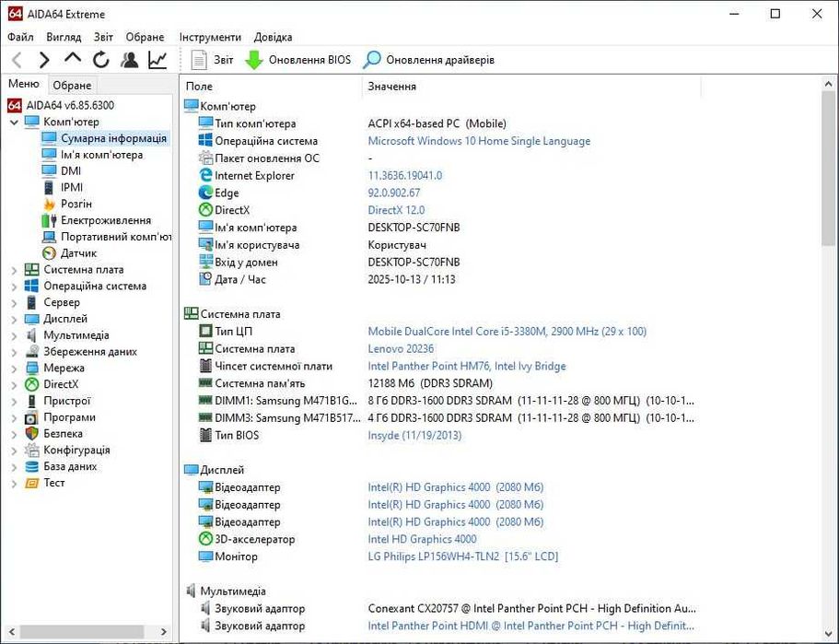Image resolution: width=839 pixels, height=644 pixels.
Task: Go back with the left arrow toolbar icon
Action: tap(17, 59)
